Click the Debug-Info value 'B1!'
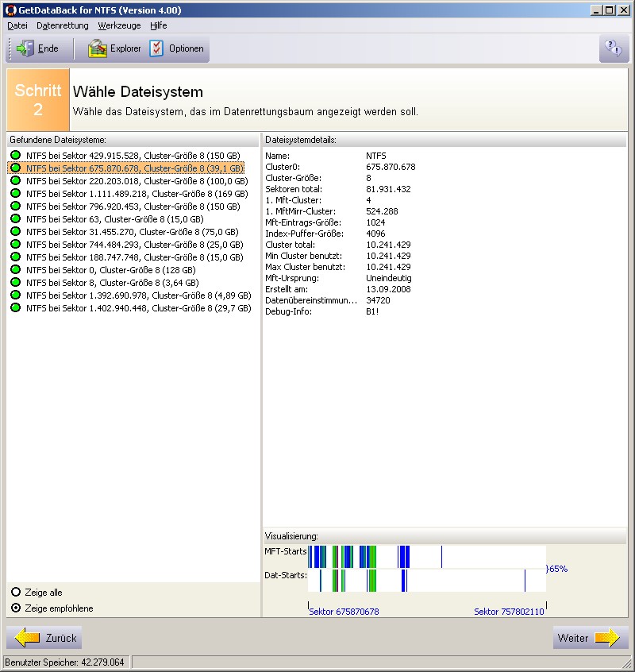635x672 pixels. tap(372, 311)
